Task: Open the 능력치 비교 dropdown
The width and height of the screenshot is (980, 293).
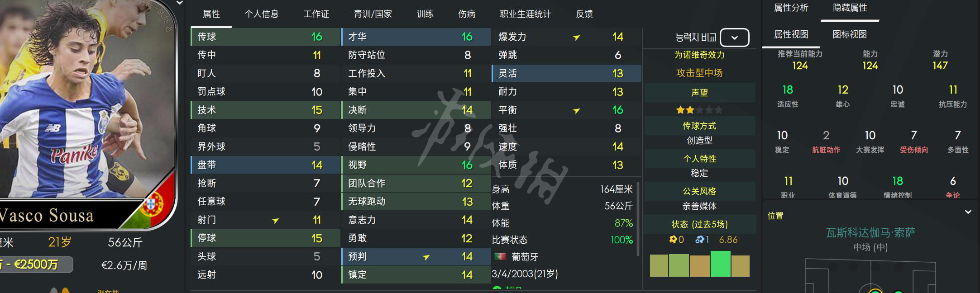Action: click(x=734, y=38)
